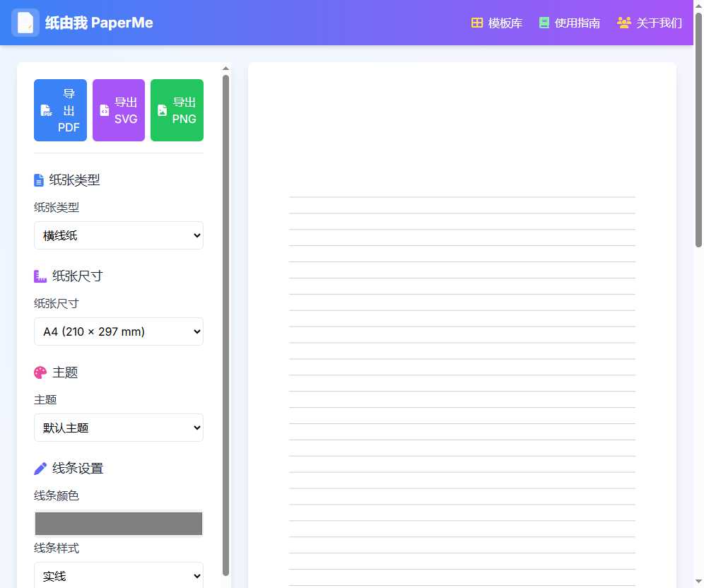The height and width of the screenshot is (588, 704).
Task: Click the PaperMe logo icon in the header
Action: point(25,23)
